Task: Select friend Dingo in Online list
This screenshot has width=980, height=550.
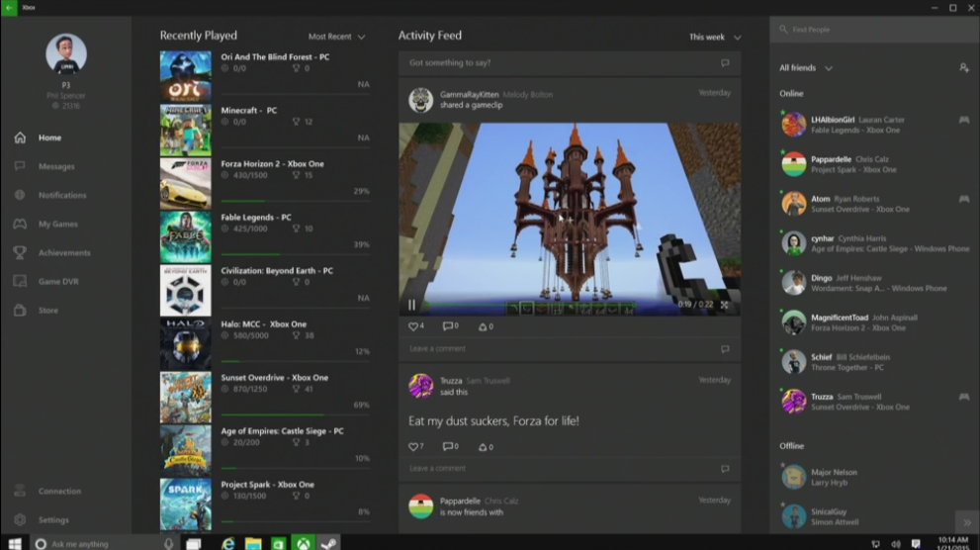Action: pyautogui.click(x=875, y=283)
